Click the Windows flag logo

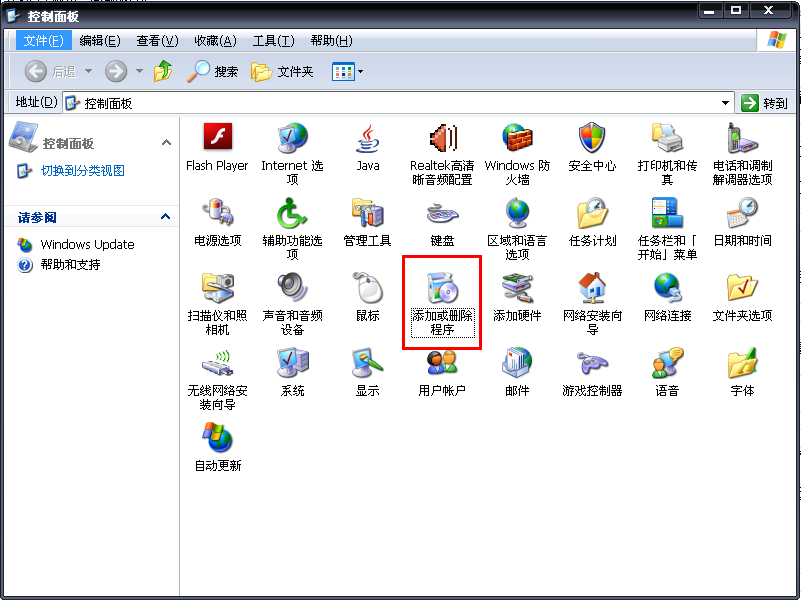click(x=776, y=40)
